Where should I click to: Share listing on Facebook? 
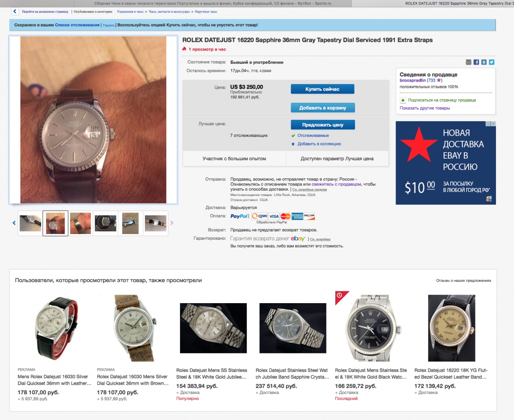click(x=476, y=62)
